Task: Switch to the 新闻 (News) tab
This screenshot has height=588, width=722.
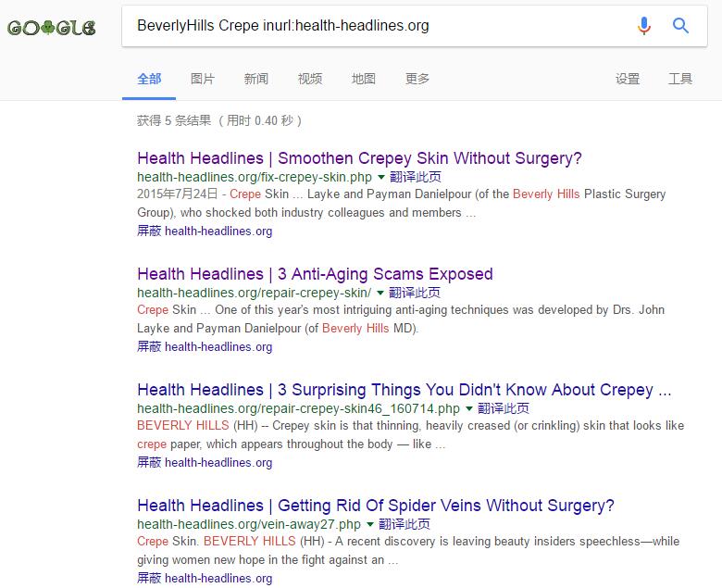Action: pyautogui.click(x=256, y=79)
